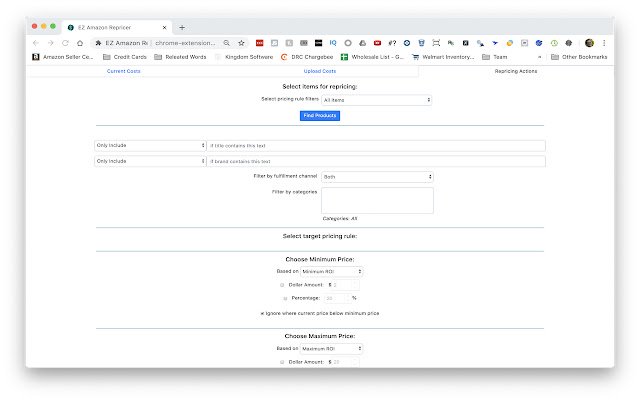Click the maximum Dollar Amount input field
The height and width of the screenshot is (400, 640).
[346, 362]
